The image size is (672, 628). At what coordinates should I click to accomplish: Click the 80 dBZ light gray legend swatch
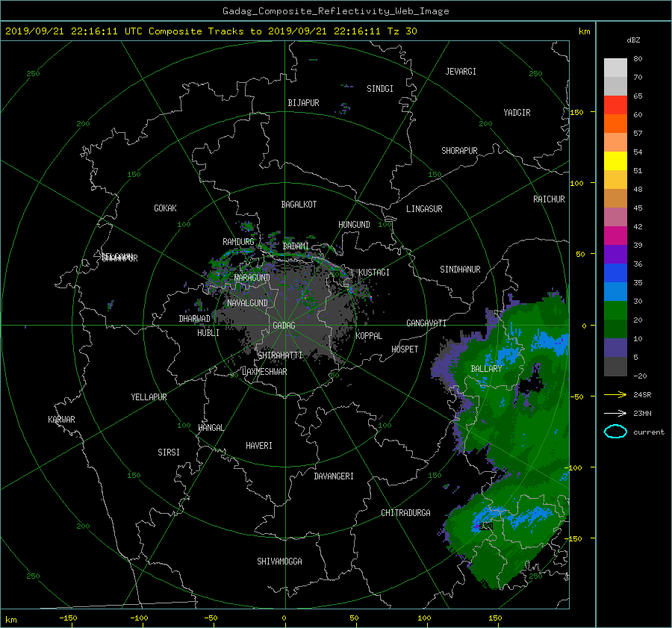[615, 68]
